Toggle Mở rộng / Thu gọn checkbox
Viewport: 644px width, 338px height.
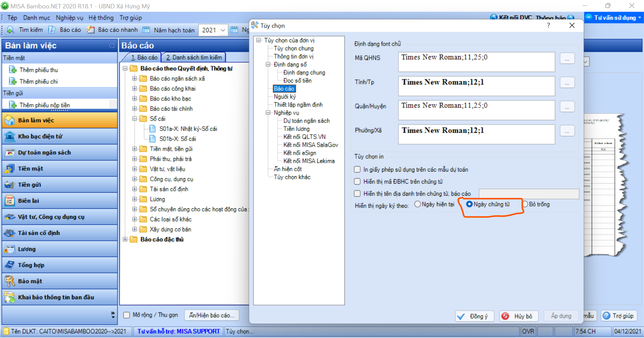click(127, 315)
